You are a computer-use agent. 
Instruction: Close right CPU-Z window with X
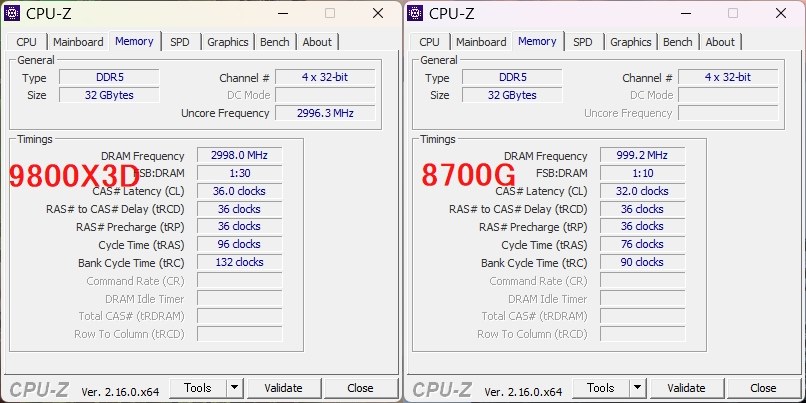click(781, 13)
